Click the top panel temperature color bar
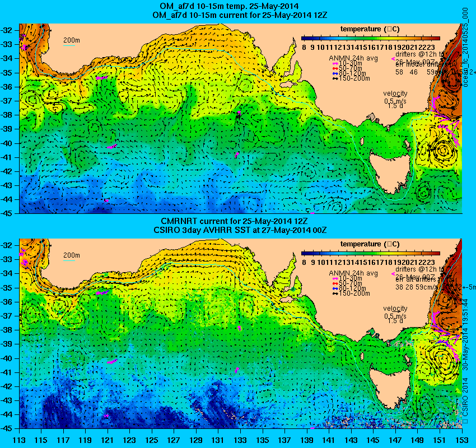Viewport: 476px width, 448px height. pyautogui.click(x=371, y=38)
